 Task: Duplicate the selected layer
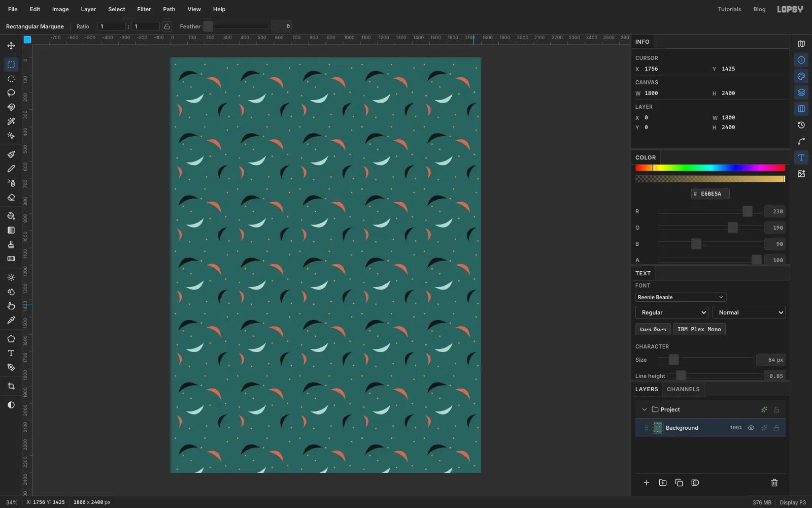pyautogui.click(x=679, y=483)
